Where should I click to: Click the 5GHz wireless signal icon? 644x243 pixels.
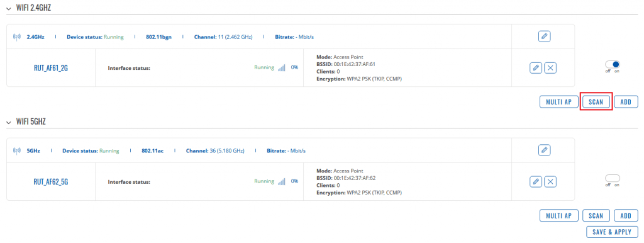tap(17, 151)
